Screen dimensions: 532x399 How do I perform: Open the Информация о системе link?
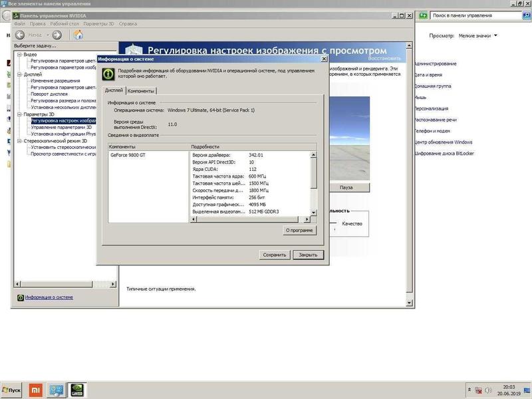pyautogui.click(x=49, y=297)
